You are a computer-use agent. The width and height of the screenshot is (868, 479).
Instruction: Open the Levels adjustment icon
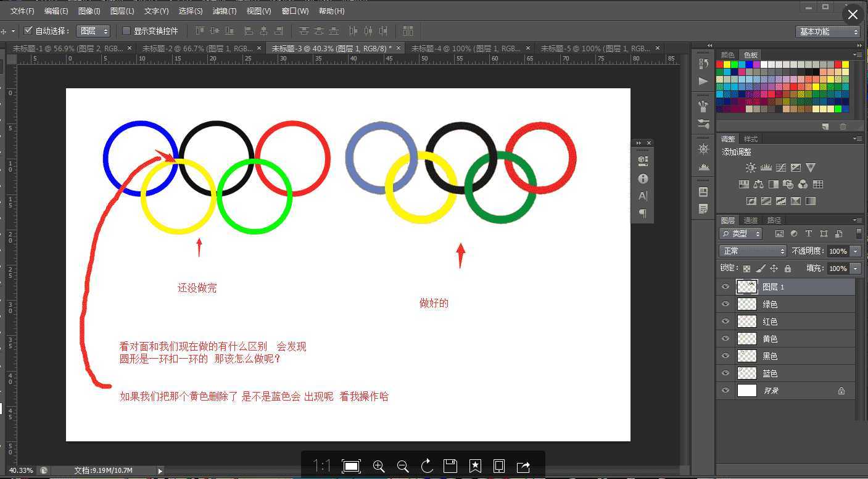tap(766, 167)
